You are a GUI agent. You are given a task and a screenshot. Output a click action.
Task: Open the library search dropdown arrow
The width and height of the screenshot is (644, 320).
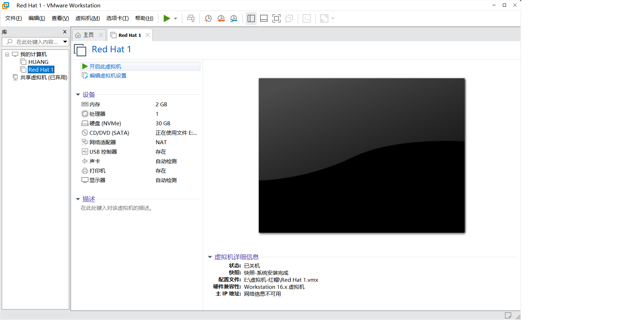point(65,42)
